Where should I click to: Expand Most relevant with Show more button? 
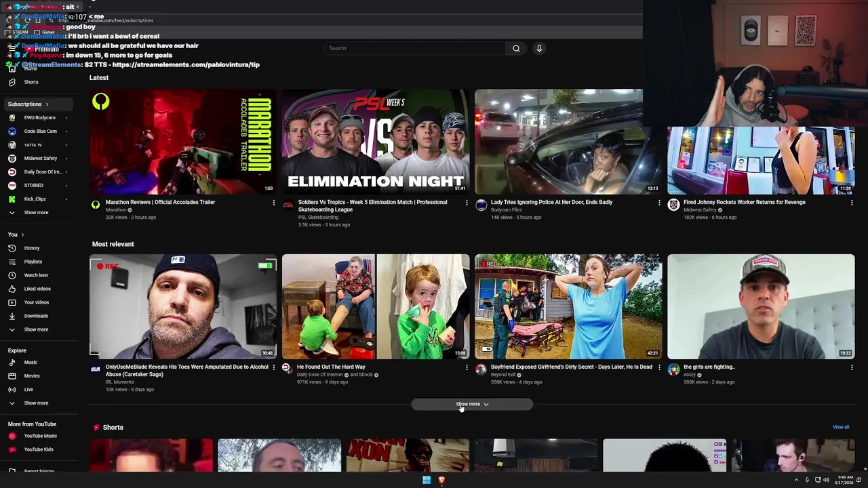[x=472, y=404]
